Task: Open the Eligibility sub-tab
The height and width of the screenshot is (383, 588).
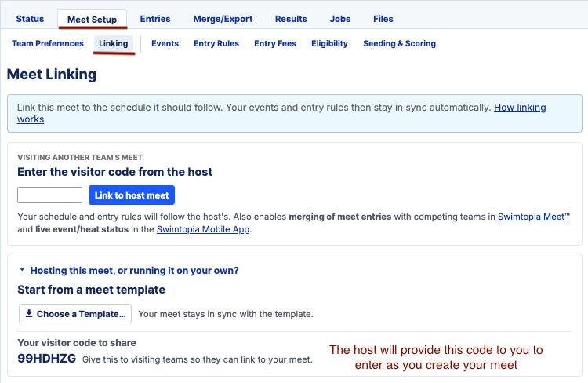Action: click(329, 43)
